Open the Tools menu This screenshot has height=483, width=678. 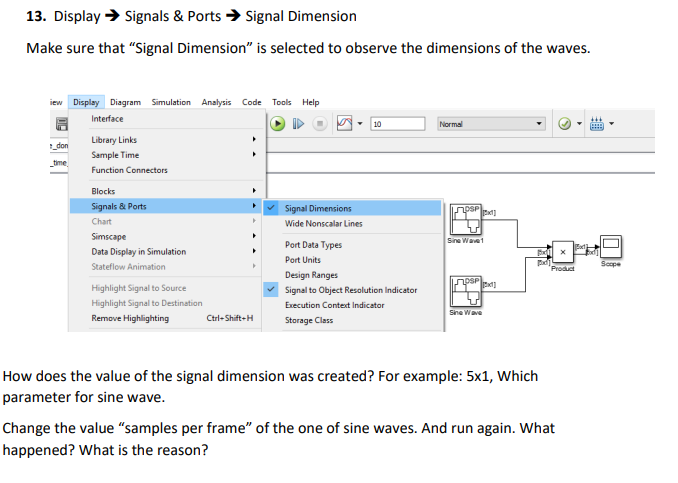[x=281, y=102]
